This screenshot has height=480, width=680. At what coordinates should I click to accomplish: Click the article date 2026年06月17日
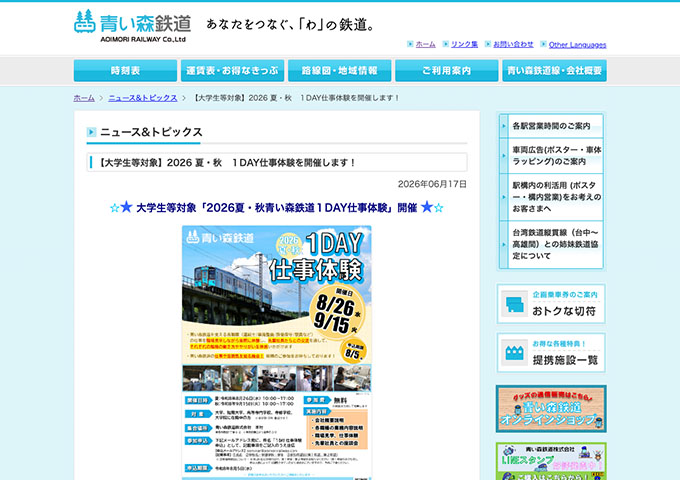point(432,184)
